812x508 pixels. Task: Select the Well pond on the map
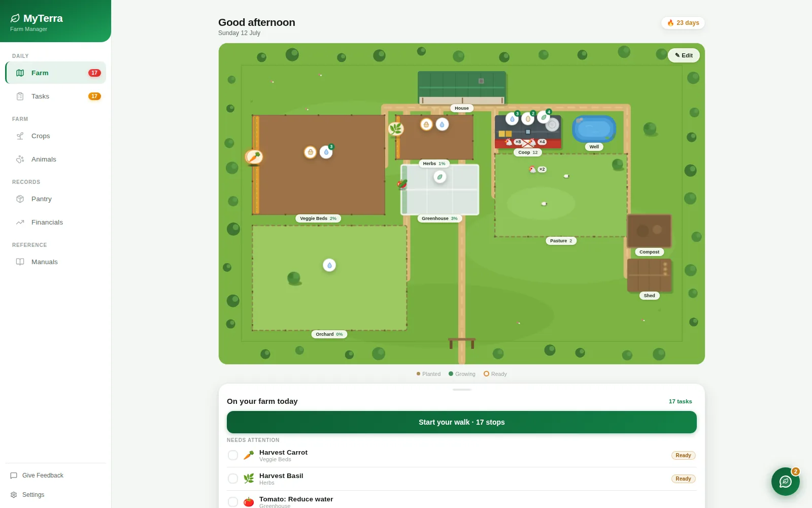tap(594, 129)
